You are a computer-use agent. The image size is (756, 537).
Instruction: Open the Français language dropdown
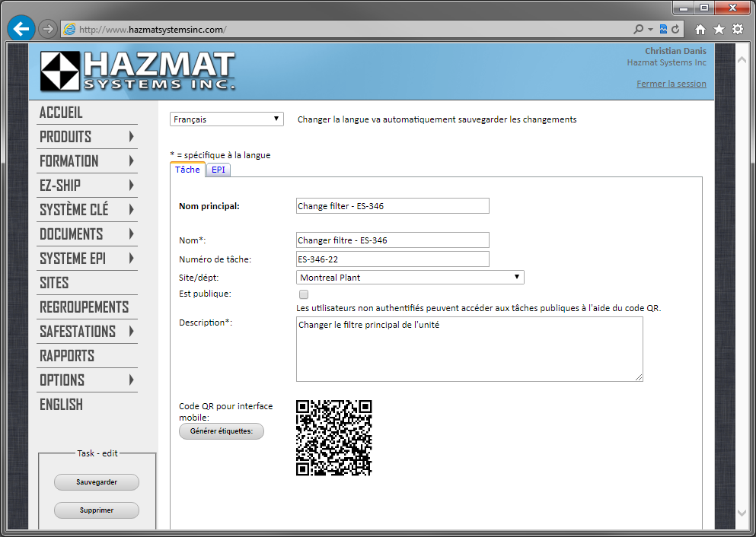pos(226,119)
